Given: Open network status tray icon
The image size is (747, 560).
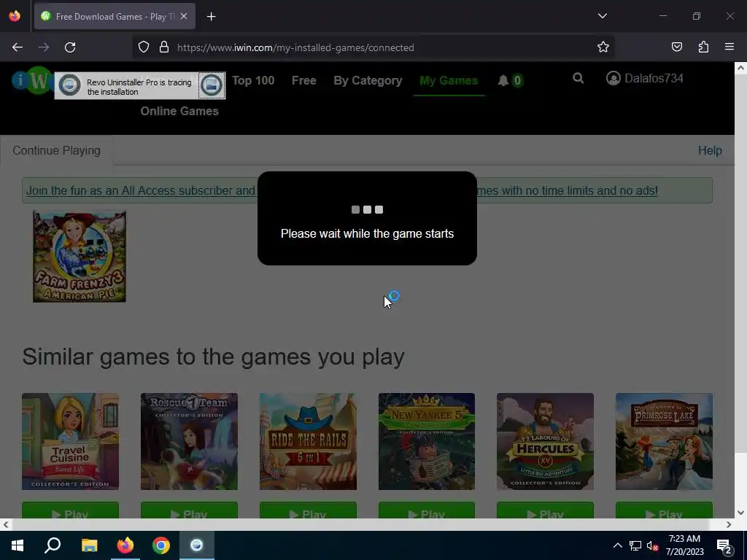Looking at the screenshot, I should tap(635, 545).
